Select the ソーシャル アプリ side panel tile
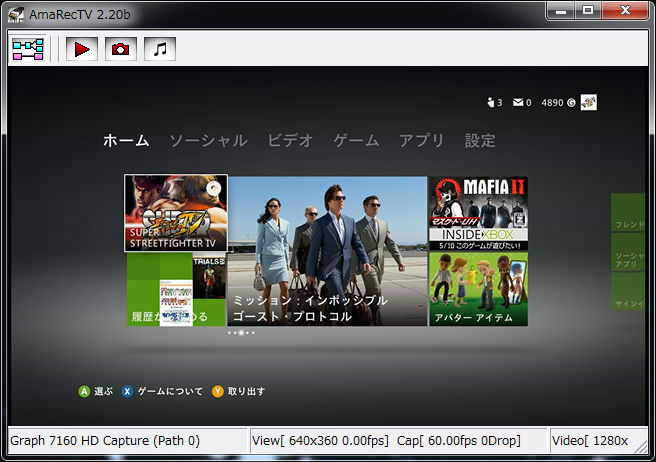The width and height of the screenshot is (656, 462). coord(628,252)
